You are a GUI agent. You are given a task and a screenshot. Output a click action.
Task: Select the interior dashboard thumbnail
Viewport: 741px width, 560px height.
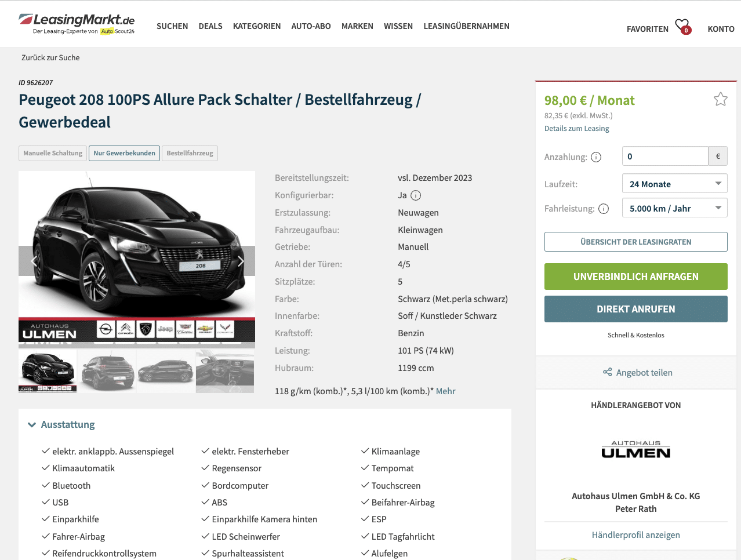coord(225,371)
